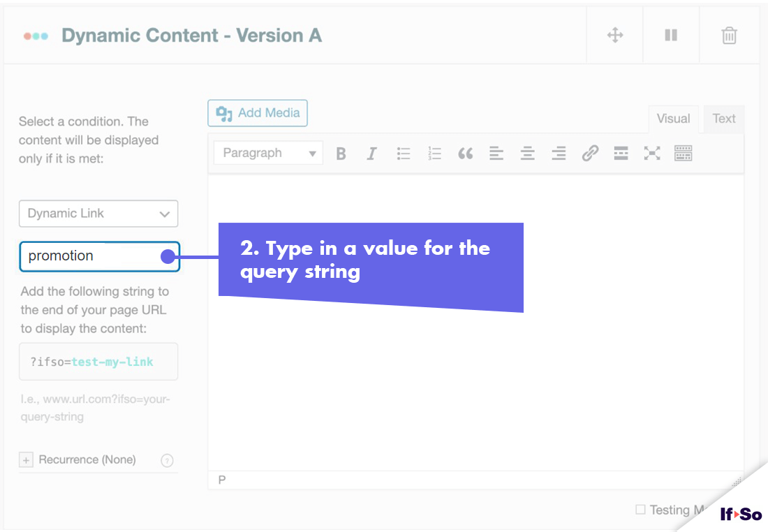Switch to the Text tab

click(724, 118)
